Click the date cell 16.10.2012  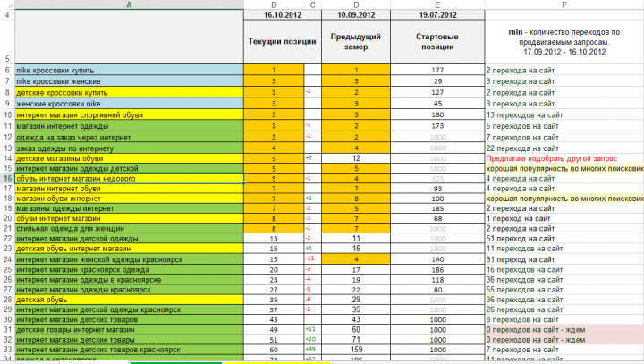tap(283, 15)
